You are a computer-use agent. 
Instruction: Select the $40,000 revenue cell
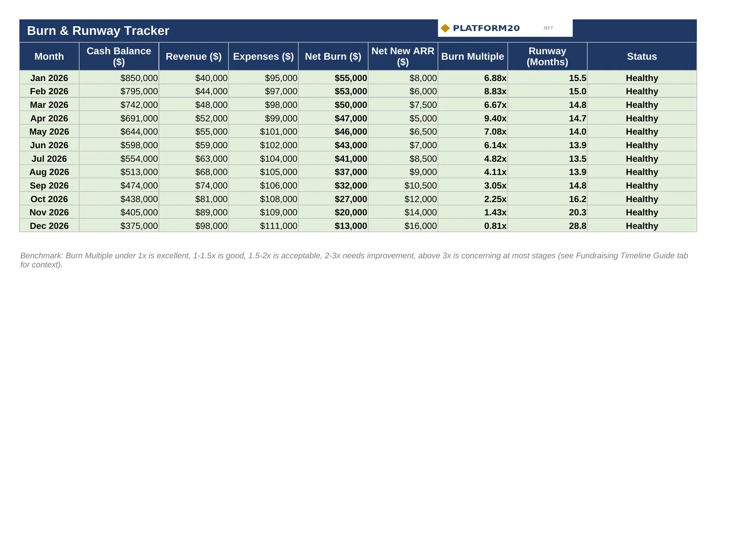tap(194, 78)
